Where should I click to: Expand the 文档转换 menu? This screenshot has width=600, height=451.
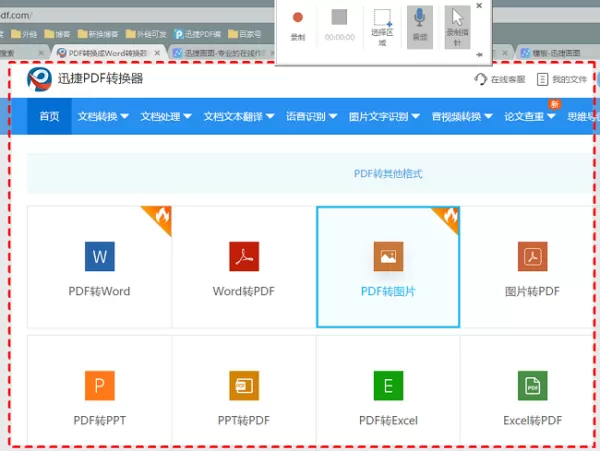103,116
